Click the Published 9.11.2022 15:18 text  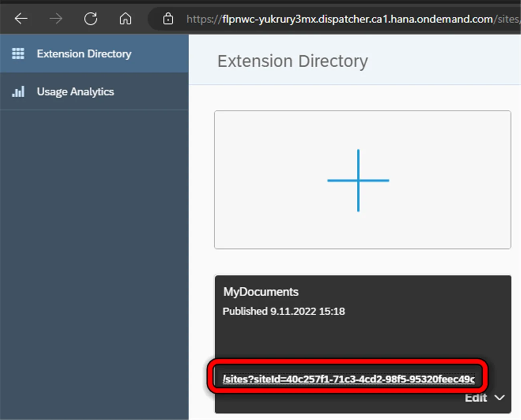tap(284, 311)
